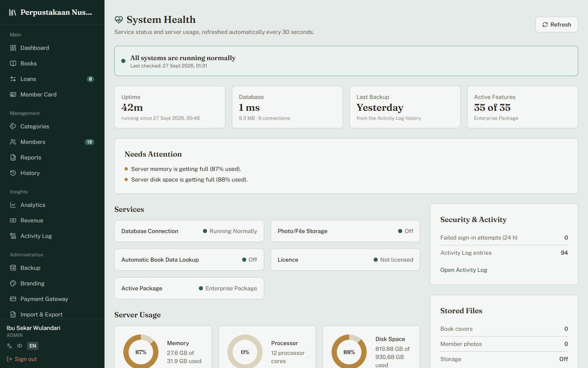Click Processor 0% donut gauge
Viewport: 588px width, 368px height.
click(x=245, y=352)
